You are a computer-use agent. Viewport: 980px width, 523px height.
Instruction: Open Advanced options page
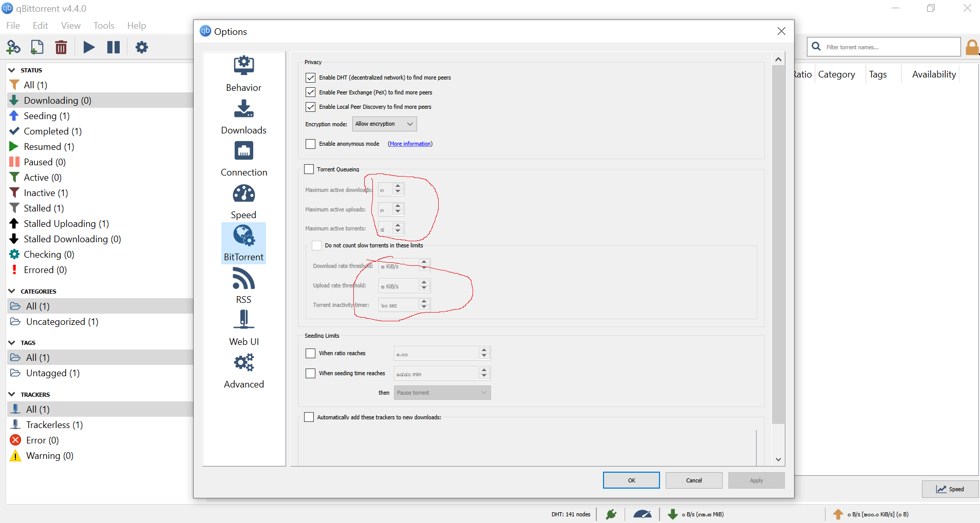(244, 371)
